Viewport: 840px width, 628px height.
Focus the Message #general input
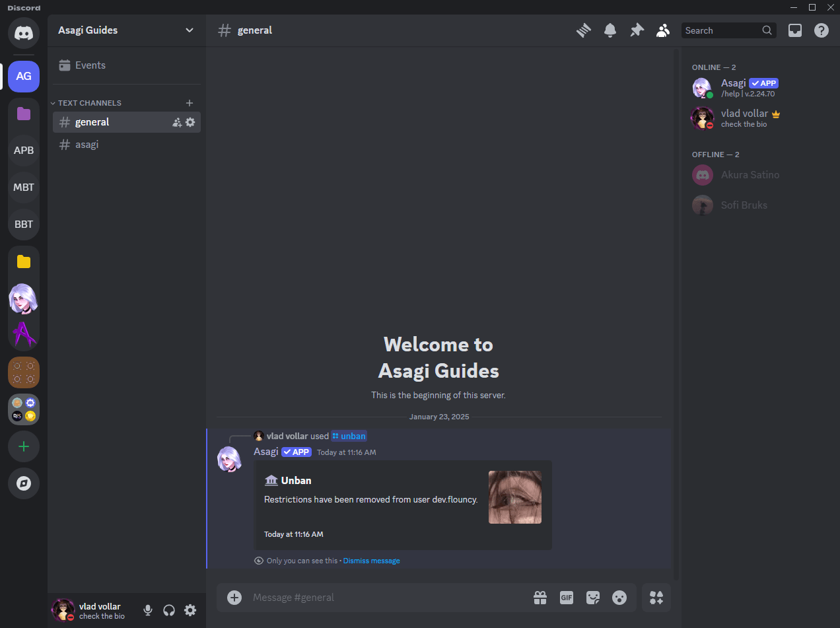tap(388, 598)
